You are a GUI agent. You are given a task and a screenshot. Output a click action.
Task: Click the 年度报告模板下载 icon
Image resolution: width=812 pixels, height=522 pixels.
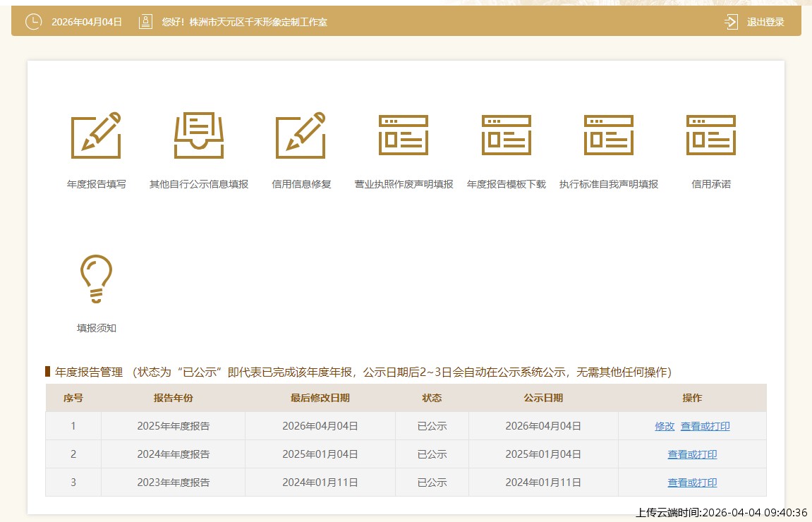[506, 135]
